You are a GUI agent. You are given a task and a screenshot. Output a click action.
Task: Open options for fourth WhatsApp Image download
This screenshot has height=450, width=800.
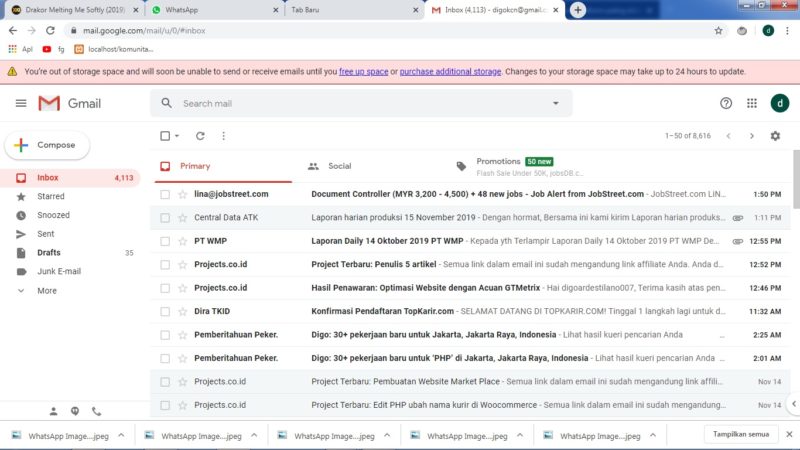coord(520,435)
